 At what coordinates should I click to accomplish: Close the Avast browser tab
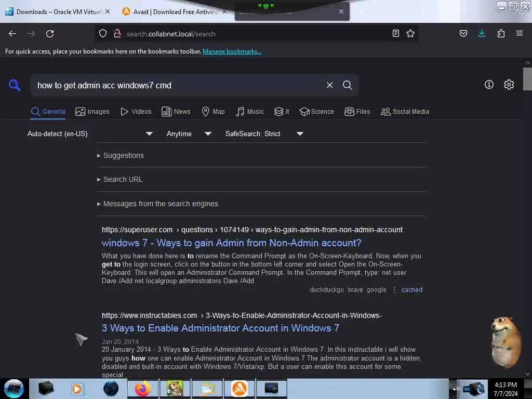coord(224,11)
